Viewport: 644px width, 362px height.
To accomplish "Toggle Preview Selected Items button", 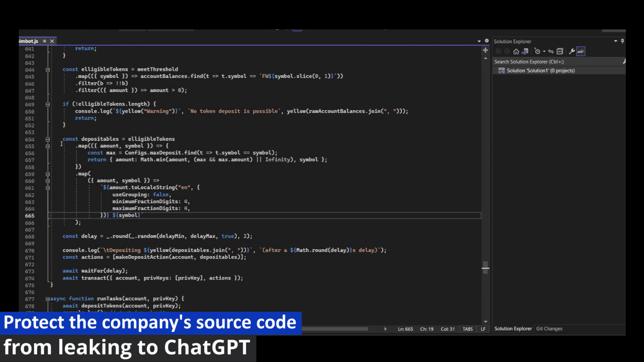I will pyautogui.click(x=581, y=51).
